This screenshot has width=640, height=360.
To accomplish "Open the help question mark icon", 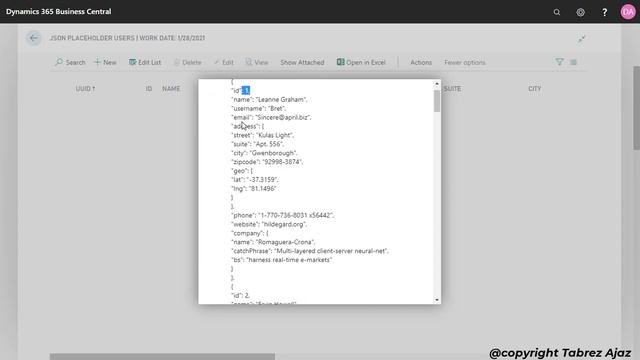I will coord(604,12).
